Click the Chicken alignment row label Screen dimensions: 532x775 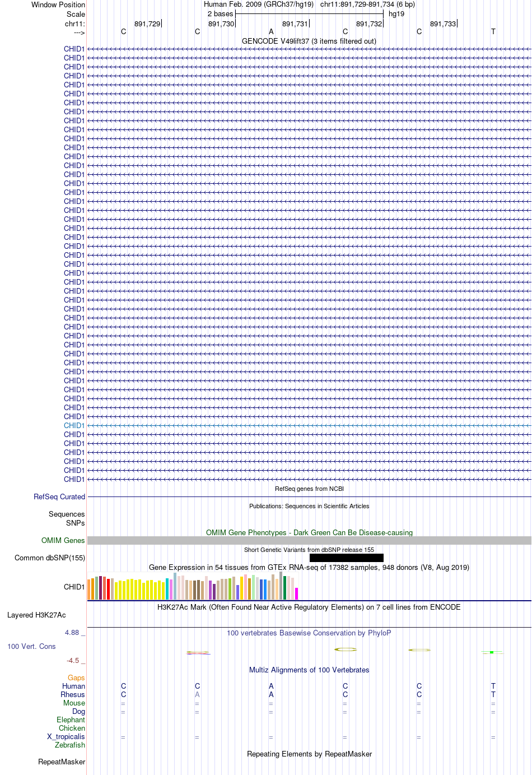coord(72,728)
